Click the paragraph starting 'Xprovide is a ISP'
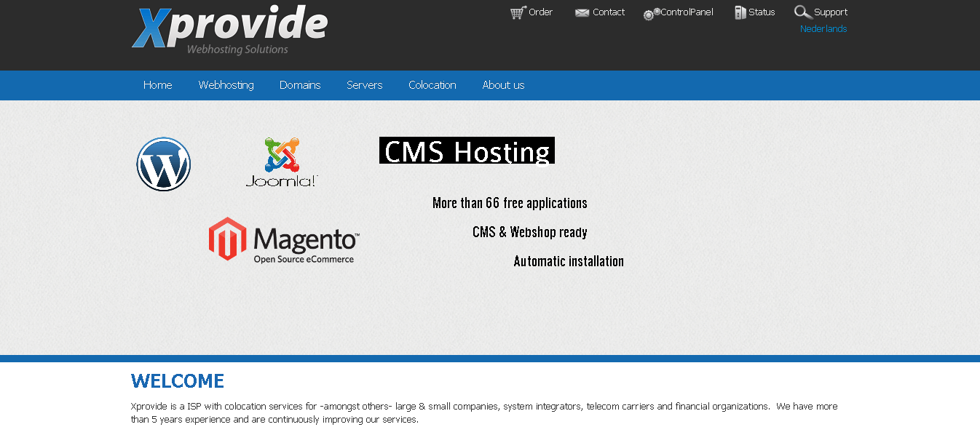The width and height of the screenshot is (980, 435). click(x=484, y=413)
